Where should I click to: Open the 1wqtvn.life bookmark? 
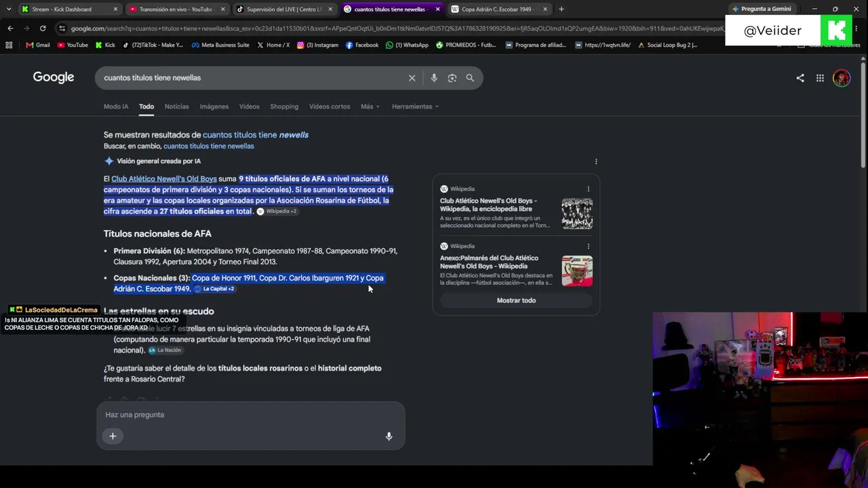pos(602,45)
